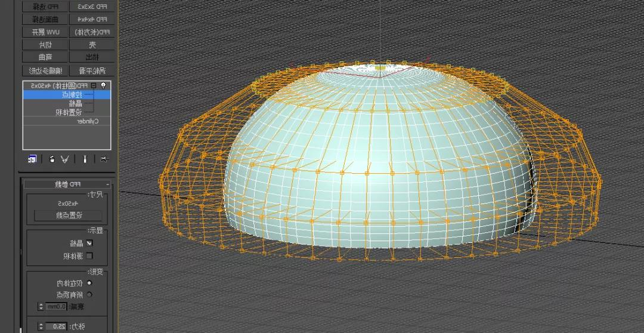Open the configure modifier sets icon

pos(32,159)
